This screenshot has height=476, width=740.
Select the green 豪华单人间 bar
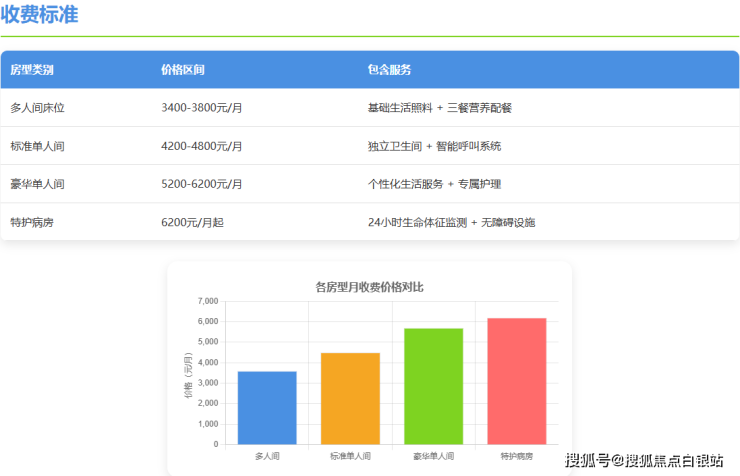coord(433,386)
